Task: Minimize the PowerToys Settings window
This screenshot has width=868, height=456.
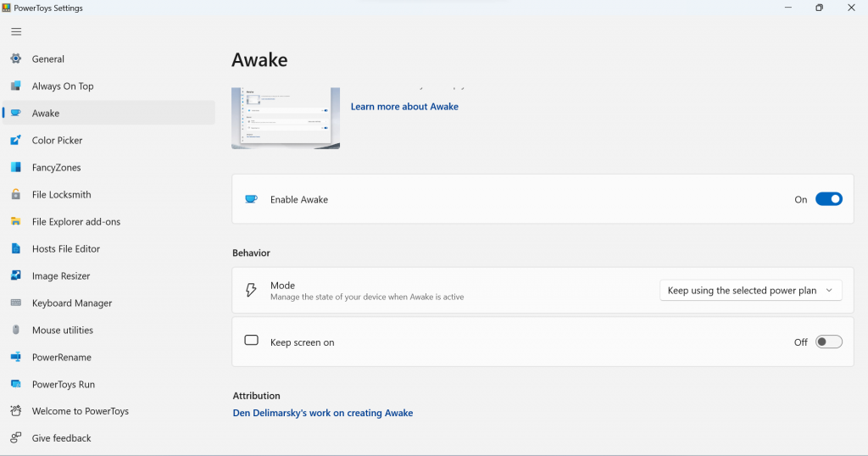Action: tap(787, 8)
